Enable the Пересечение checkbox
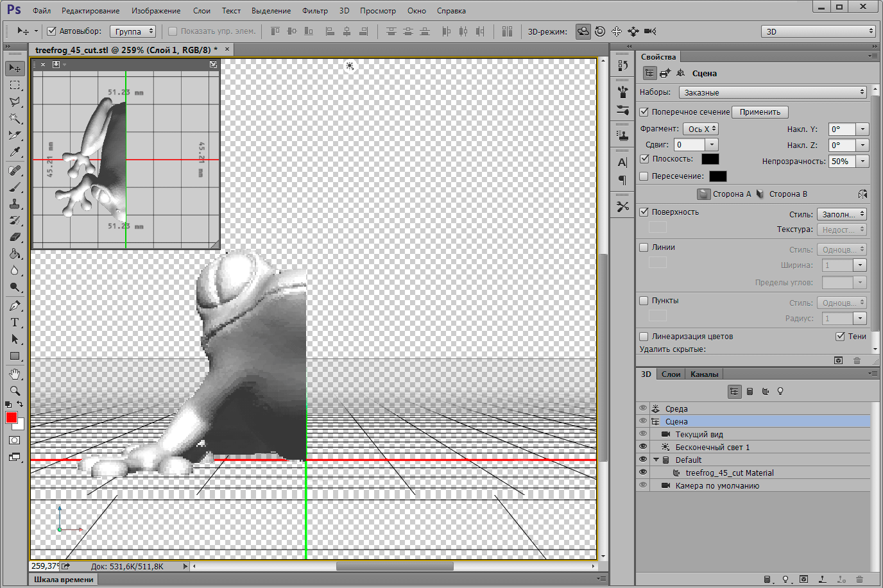 [644, 176]
